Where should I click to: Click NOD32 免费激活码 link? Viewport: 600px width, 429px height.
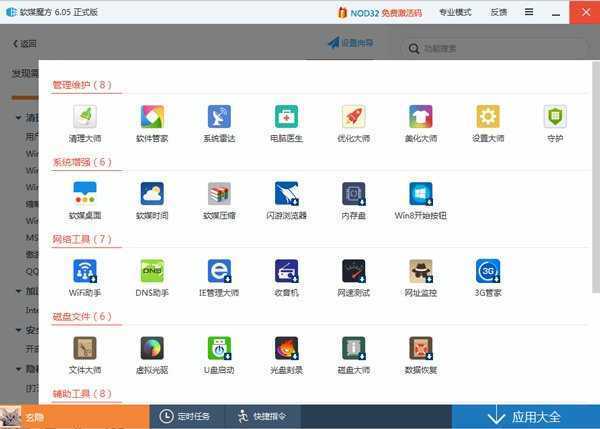point(380,13)
